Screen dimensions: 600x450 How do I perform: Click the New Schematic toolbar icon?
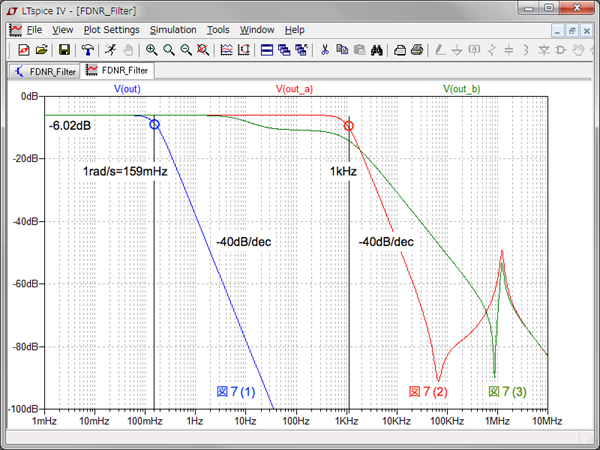23,49
